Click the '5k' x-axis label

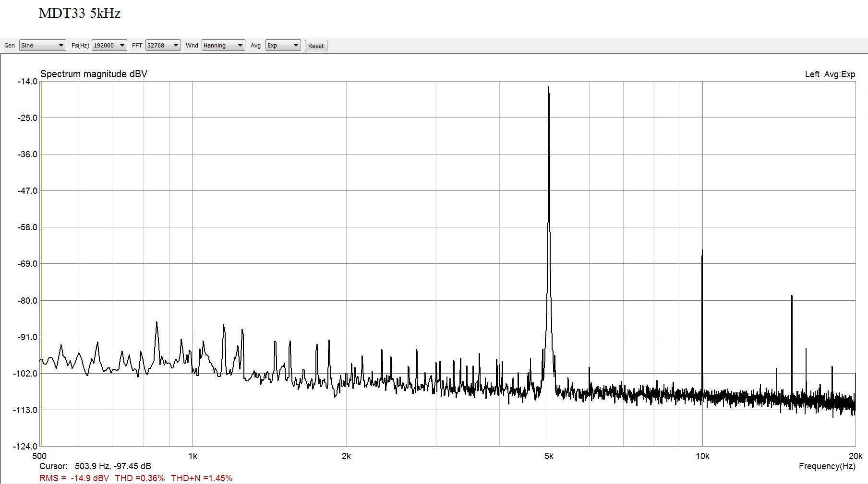click(549, 456)
